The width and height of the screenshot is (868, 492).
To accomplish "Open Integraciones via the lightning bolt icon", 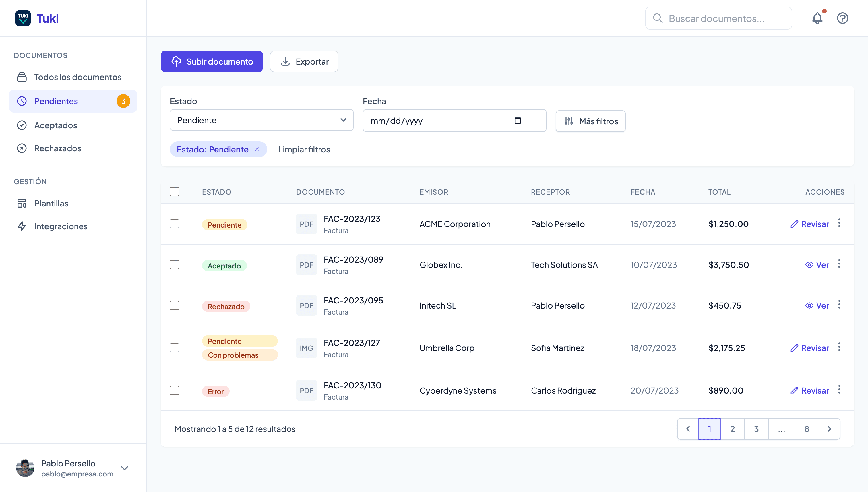I will [22, 226].
